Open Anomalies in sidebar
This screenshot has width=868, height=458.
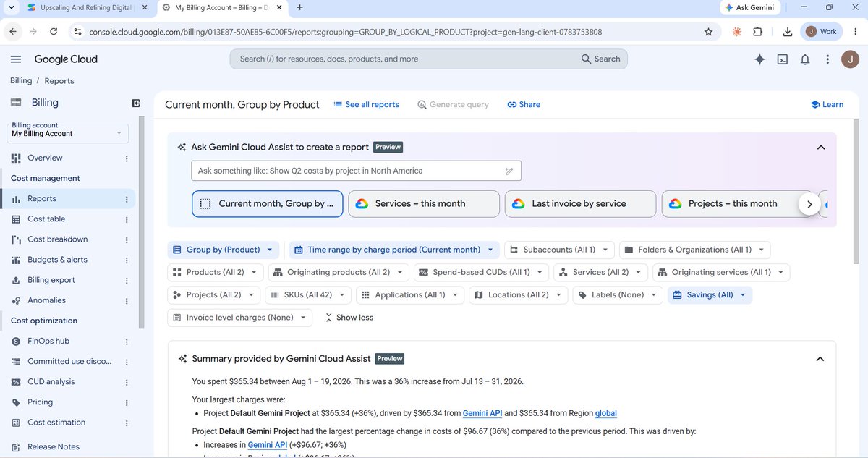tap(46, 301)
